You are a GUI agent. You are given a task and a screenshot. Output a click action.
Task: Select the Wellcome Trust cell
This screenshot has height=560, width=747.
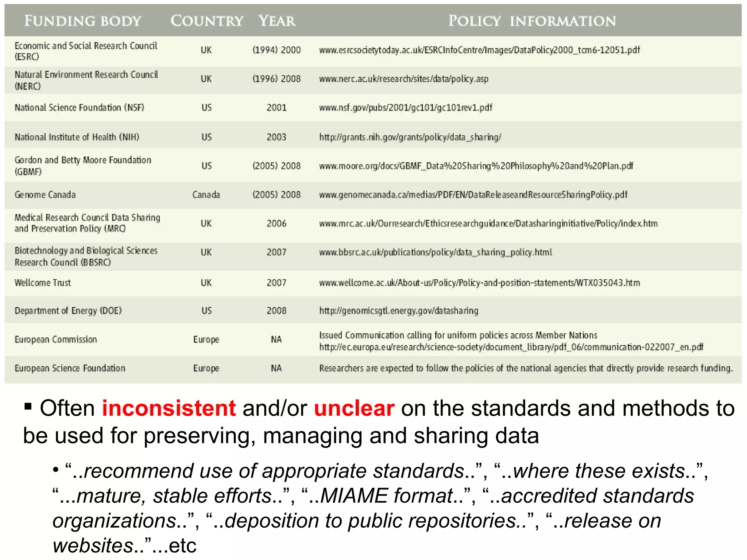click(x=43, y=283)
